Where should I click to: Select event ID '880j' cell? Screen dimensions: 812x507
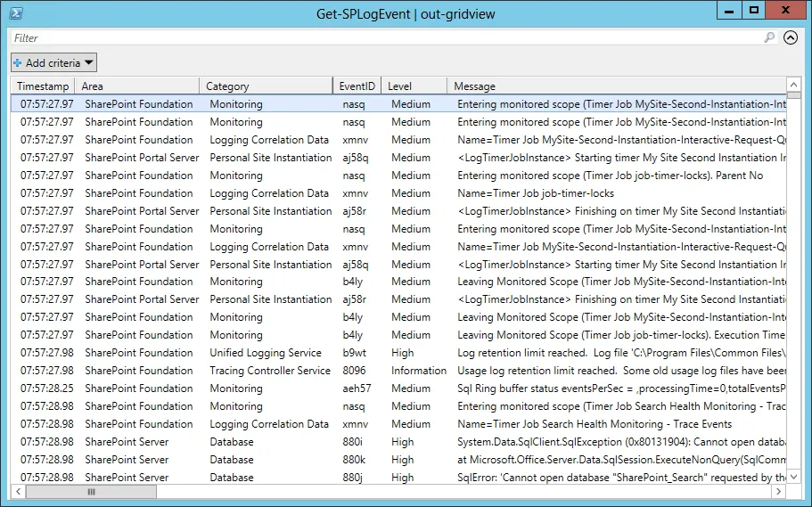353,478
